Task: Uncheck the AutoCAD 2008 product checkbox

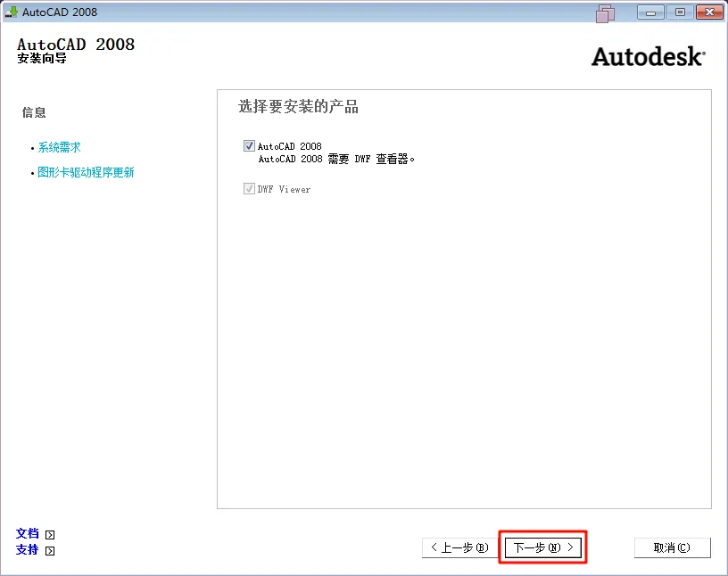Action: pyautogui.click(x=249, y=145)
